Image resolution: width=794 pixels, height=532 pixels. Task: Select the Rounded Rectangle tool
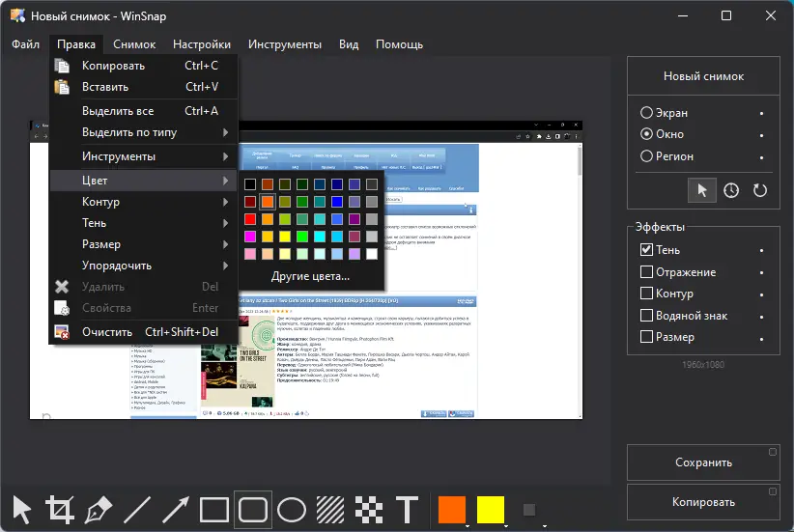pyautogui.click(x=253, y=509)
